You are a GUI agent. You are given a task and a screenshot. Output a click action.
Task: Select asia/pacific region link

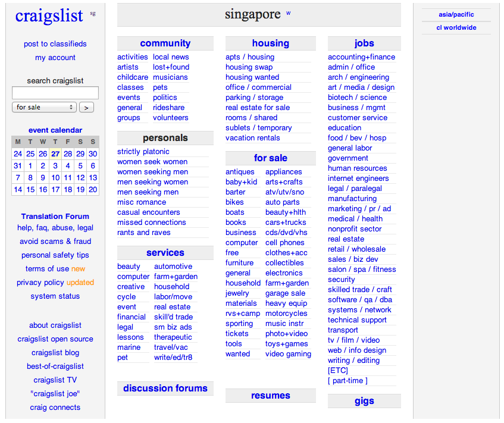456,14
